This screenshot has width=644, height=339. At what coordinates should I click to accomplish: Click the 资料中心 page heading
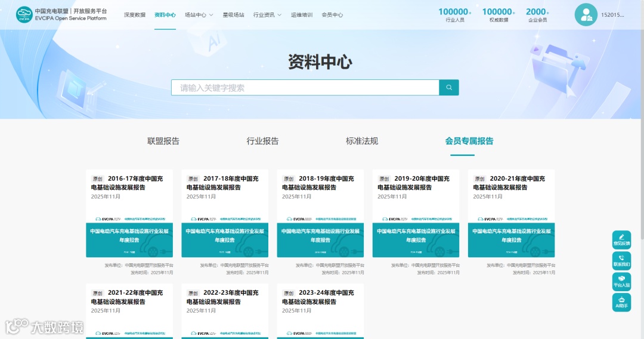[x=320, y=62]
